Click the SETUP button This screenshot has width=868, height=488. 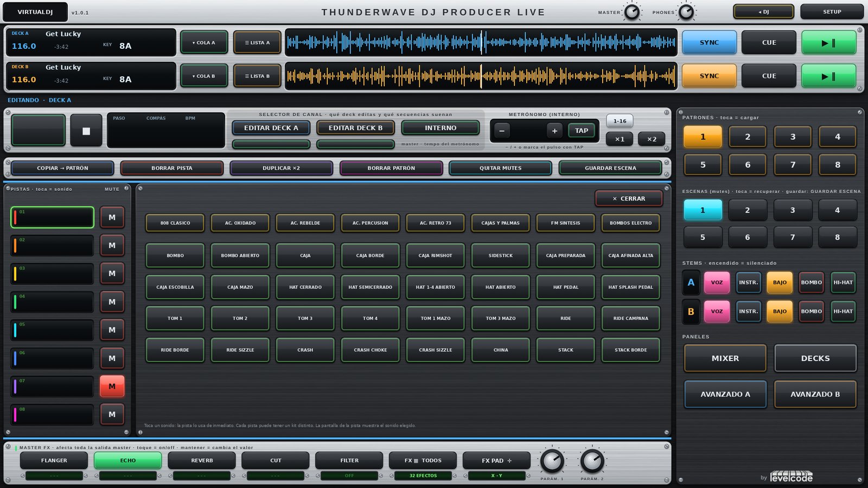coord(832,11)
